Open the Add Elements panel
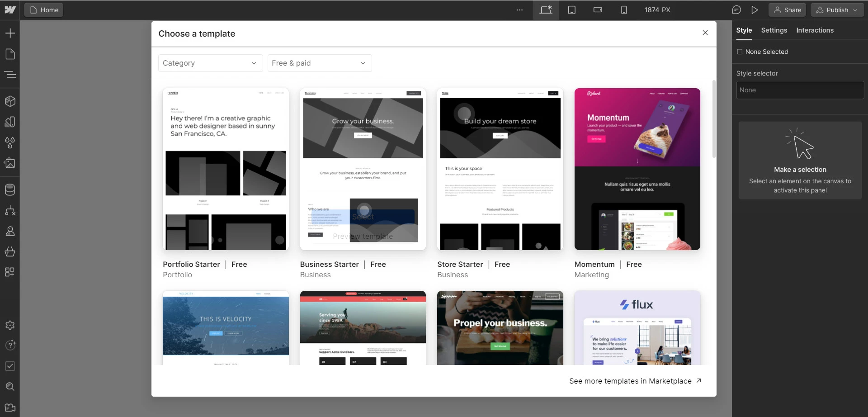This screenshot has height=417, width=868. tap(10, 33)
